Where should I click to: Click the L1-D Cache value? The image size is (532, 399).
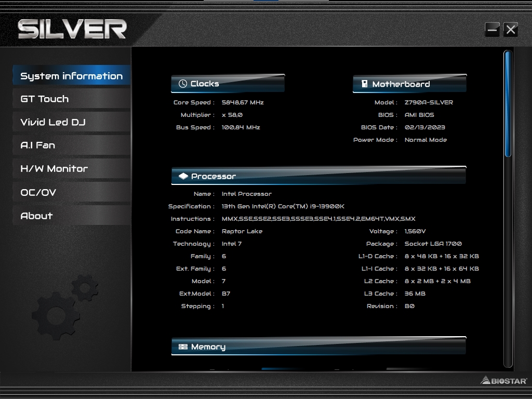(x=442, y=256)
